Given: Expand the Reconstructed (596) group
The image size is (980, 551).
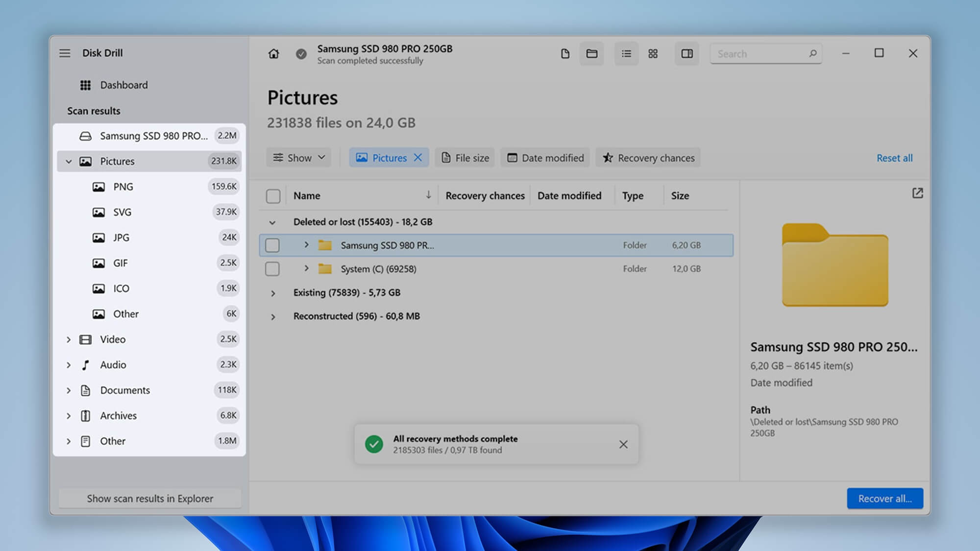Looking at the screenshot, I should pos(273,316).
